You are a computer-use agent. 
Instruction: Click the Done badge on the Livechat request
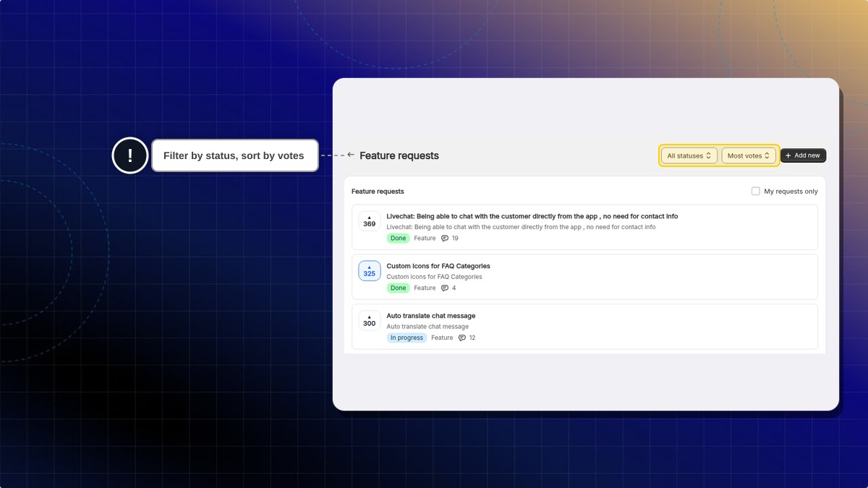tap(399, 239)
